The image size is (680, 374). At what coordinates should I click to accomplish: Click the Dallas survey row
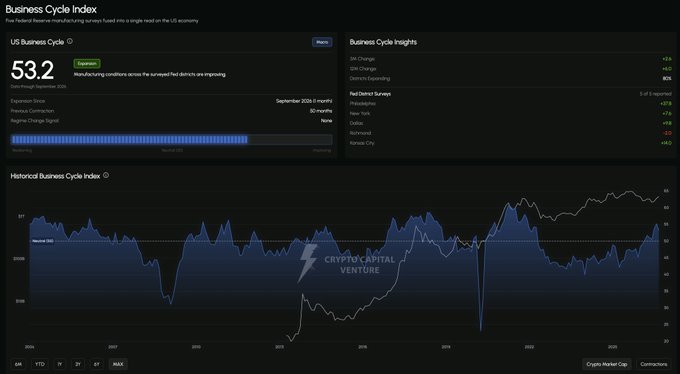510,123
